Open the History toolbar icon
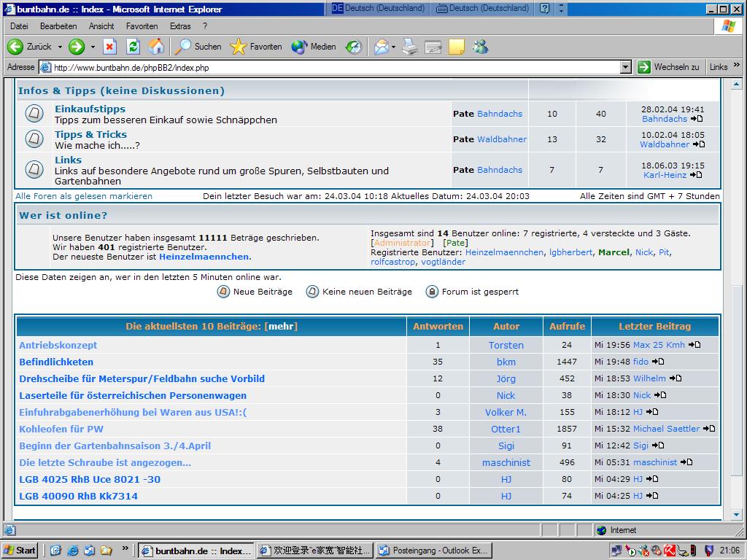This screenshot has height=560, width=747. coord(353,47)
